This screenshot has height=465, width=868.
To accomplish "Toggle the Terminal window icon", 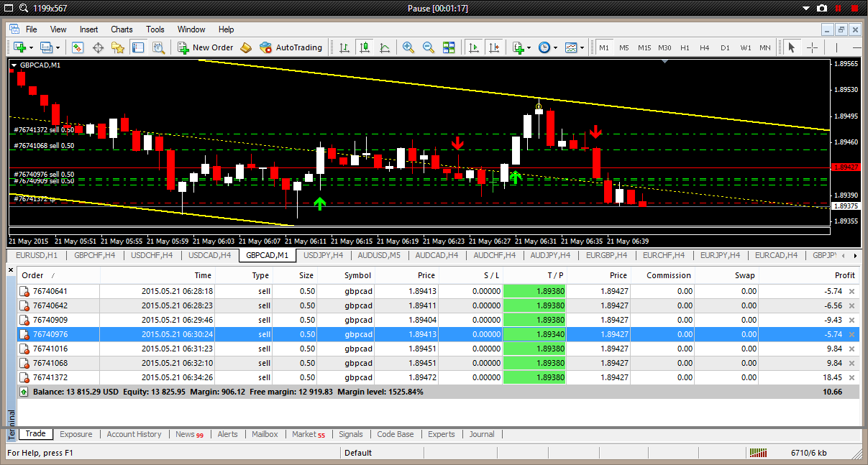I will (x=138, y=47).
